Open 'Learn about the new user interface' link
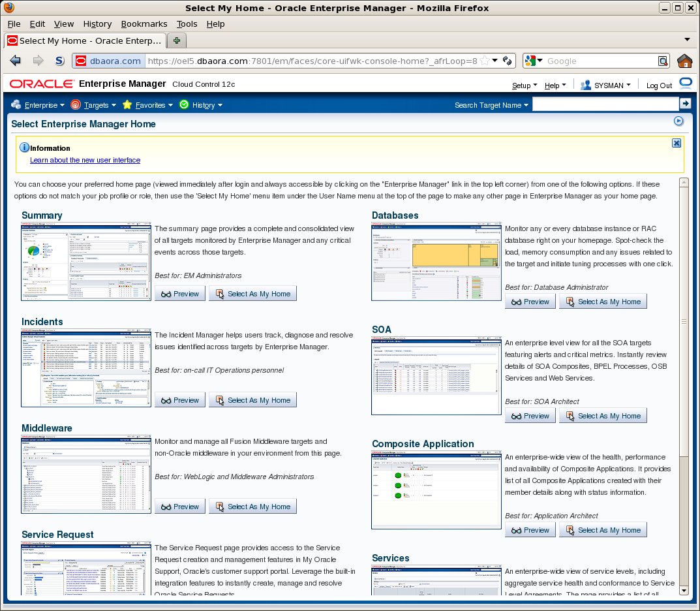 (85, 160)
